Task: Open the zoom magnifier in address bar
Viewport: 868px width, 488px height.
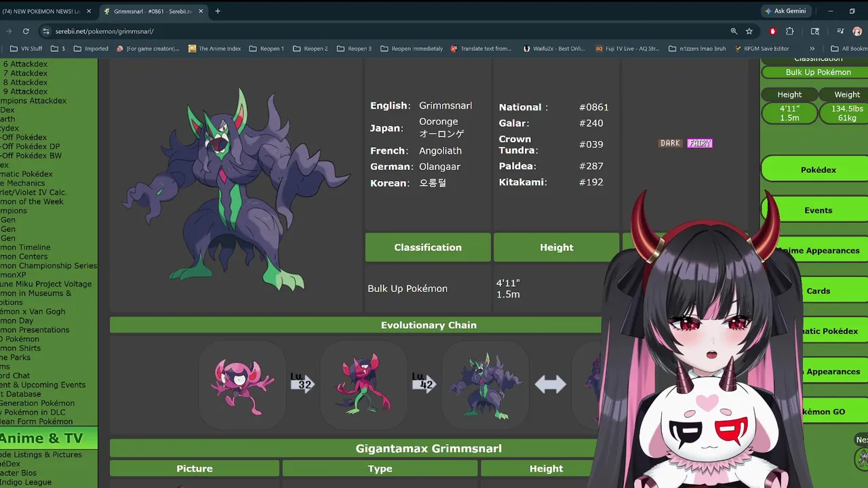Action: pyautogui.click(x=734, y=31)
